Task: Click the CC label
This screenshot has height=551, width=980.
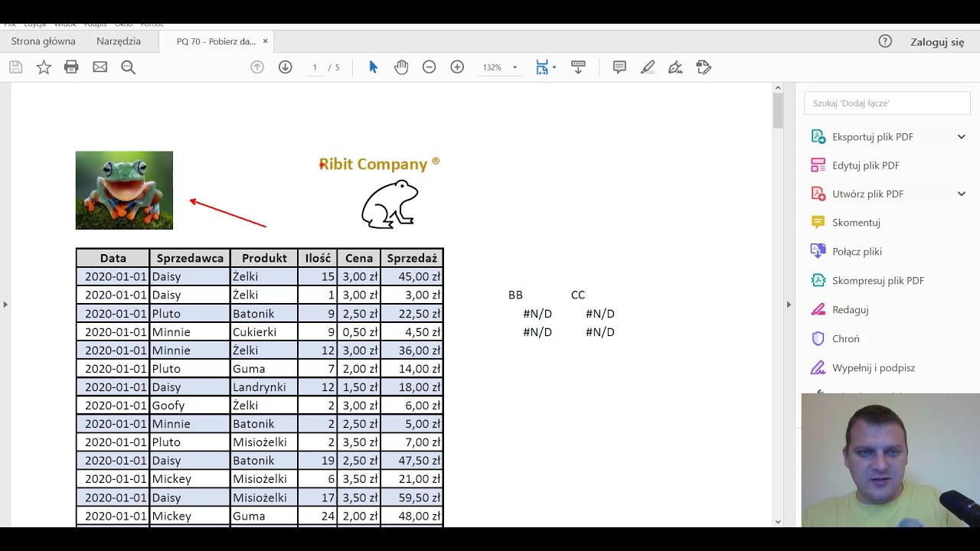Action: [x=578, y=295]
